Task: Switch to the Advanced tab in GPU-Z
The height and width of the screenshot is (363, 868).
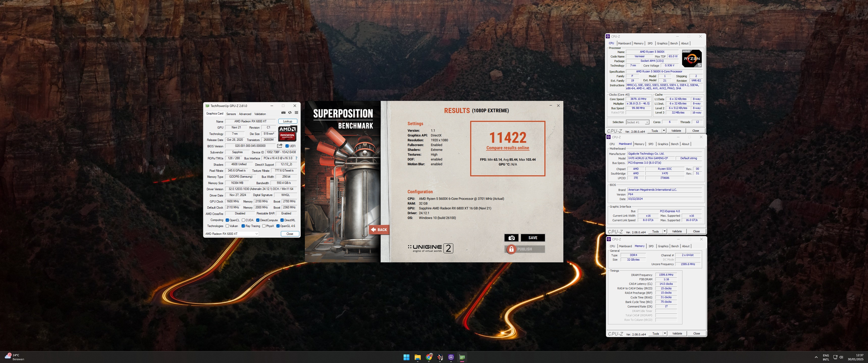Action: pyautogui.click(x=245, y=114)
